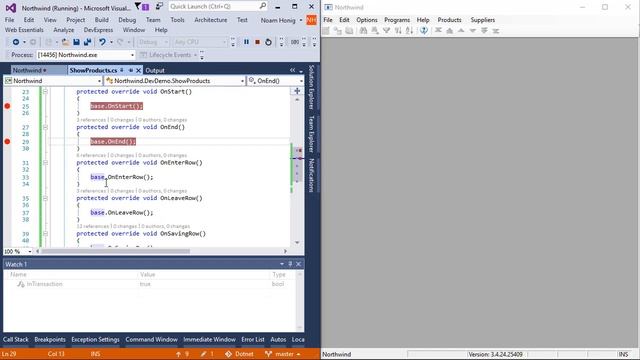Toggle breakpoint on line 25
Screen dimensions: 640x360
pos(7,106)
